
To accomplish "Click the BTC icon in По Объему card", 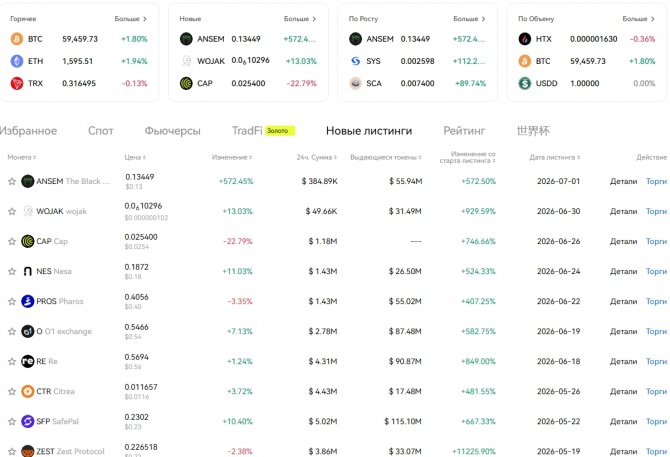I will click(525, 61).
